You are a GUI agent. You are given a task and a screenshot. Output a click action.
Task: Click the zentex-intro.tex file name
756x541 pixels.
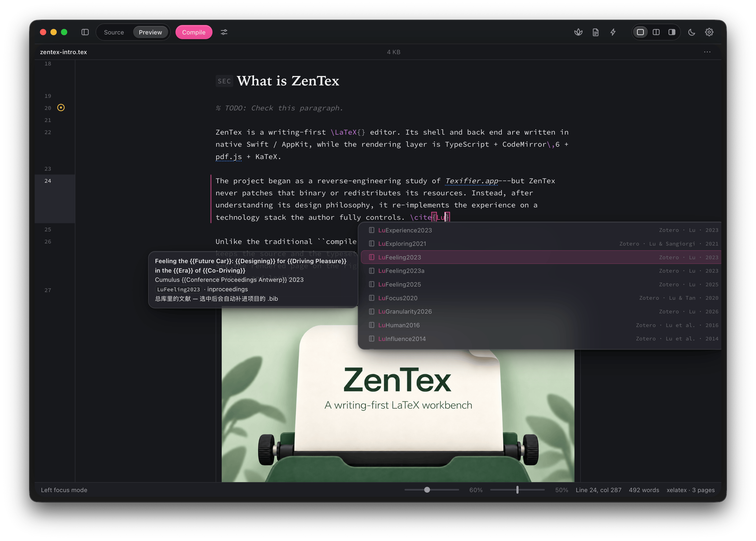[x=64, y=52]
